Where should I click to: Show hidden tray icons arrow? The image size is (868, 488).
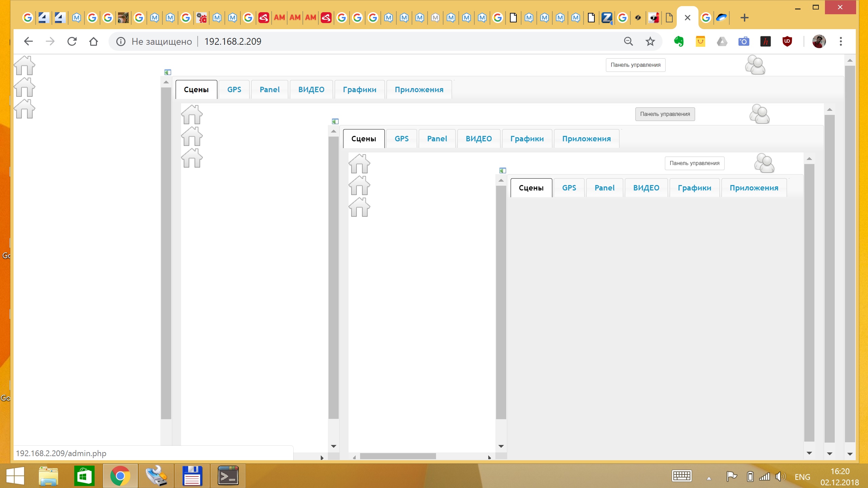coord(709,478)
